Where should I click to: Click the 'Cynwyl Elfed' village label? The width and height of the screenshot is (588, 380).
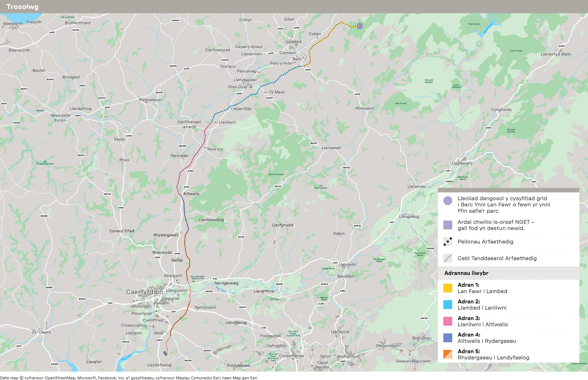click(x=122, y=231)
